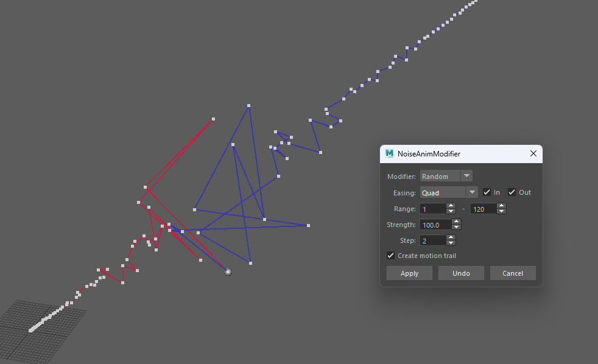This screenshot has height=364, width=598.
Task: Select the Range start field containing 1
Action: [x=434, y=208]
